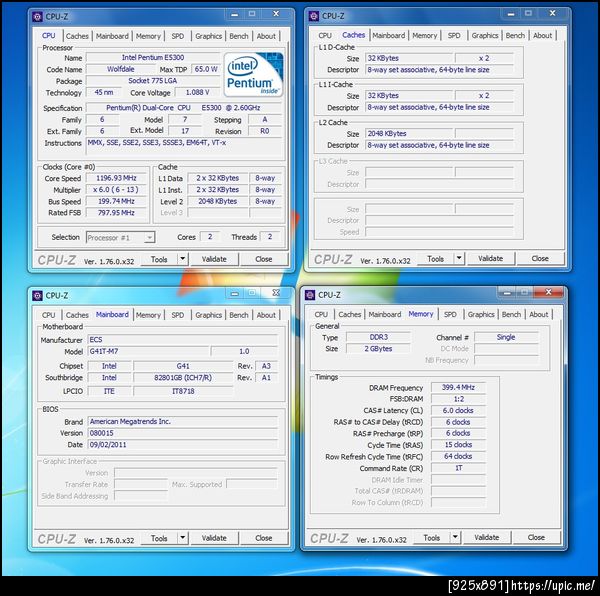Click the American Megatrends Inc. BIOS brand
The width and height of the screenshot is (600, 596).
coord(183,422)
